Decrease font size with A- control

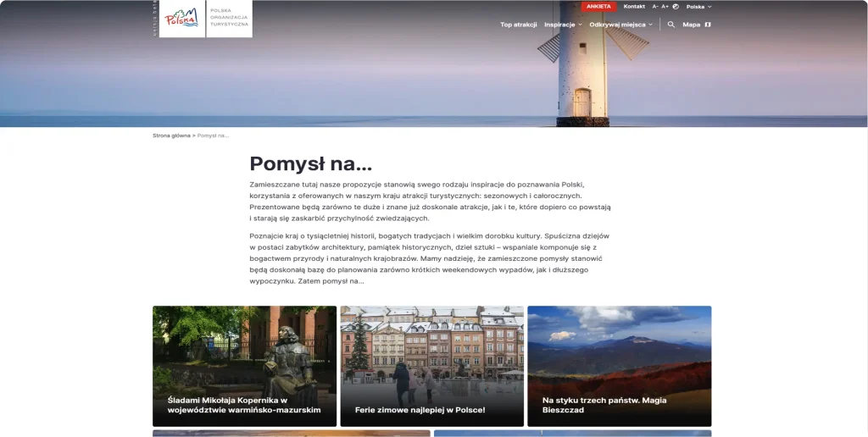click(x=655, y=7)
